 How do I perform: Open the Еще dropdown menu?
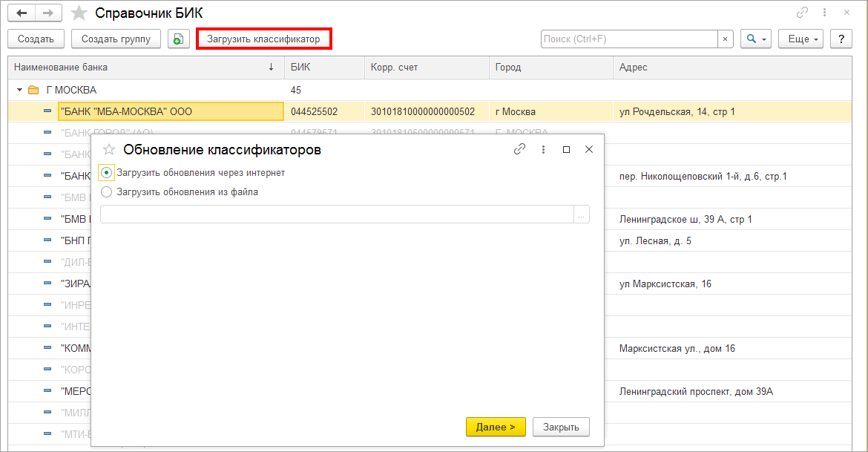[x=800, y=39]
